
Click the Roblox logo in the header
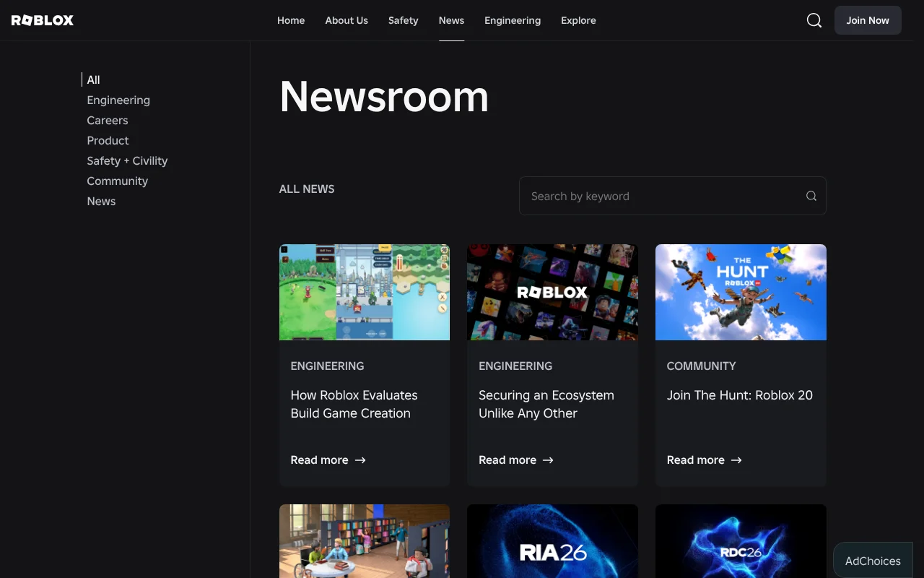tap(43, 20)
